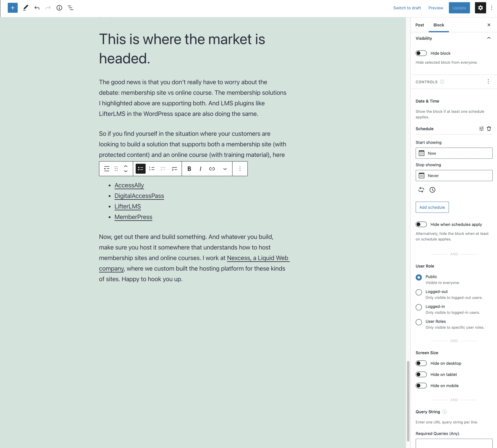Switch list to ordered numbered format
Screen dimensions: 497x448
(152, 169)
